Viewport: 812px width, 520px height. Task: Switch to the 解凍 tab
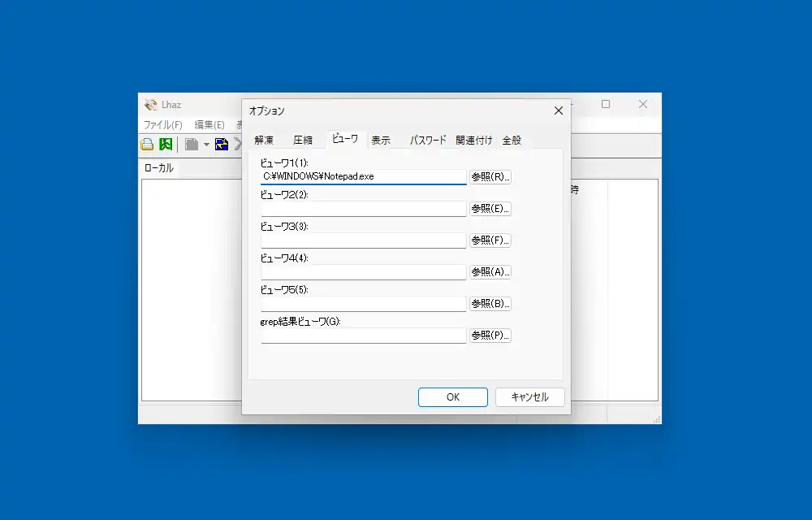[x=264, y=140]
